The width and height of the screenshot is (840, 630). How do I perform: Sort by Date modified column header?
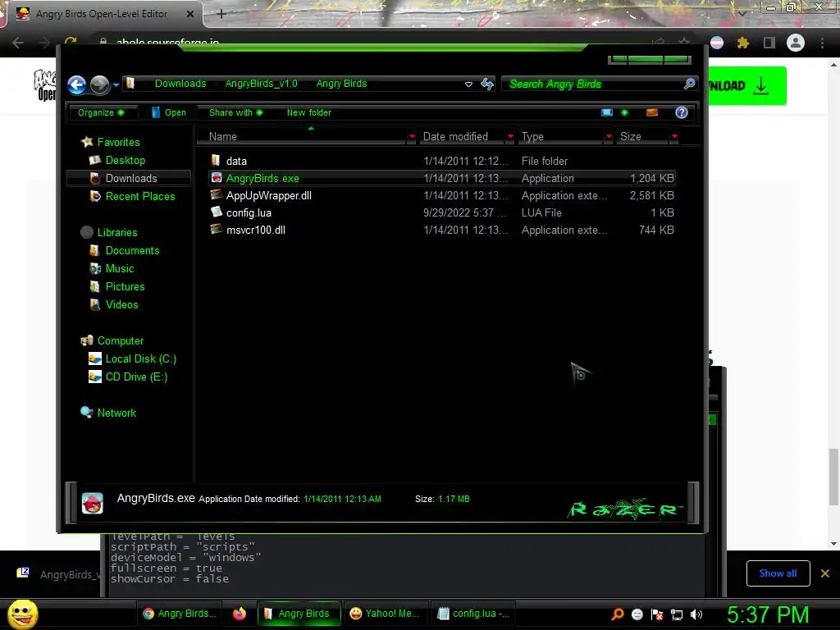[x=463, y=137]
